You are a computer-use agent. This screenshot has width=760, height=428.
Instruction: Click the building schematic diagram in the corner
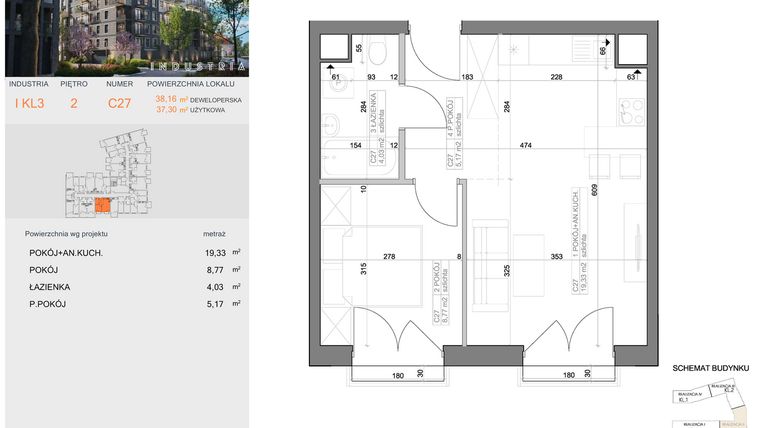tap(709, 405)
